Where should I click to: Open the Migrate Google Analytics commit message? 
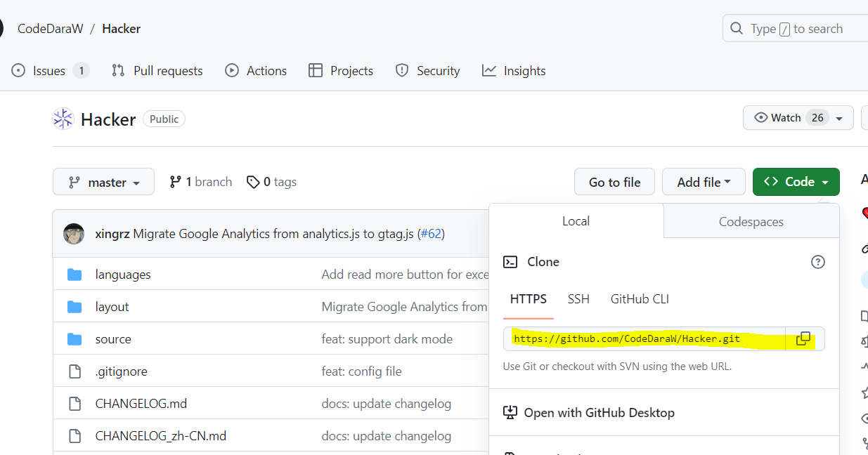point(273,234)
